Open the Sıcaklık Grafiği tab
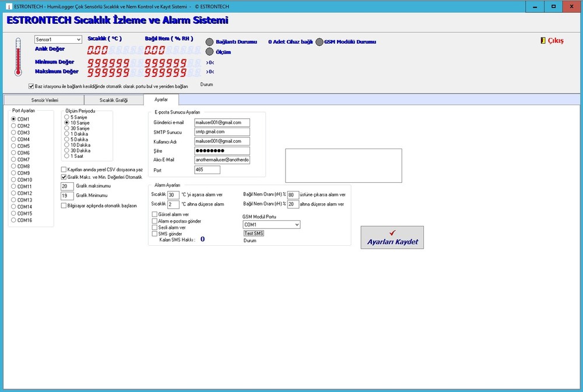583x392 pixels. (114, 100)
